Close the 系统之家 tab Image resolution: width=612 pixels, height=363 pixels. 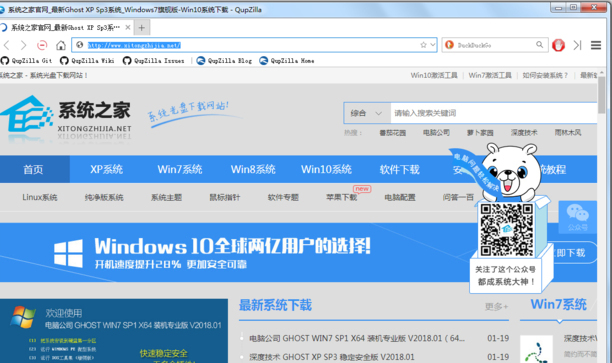(128, 28)
